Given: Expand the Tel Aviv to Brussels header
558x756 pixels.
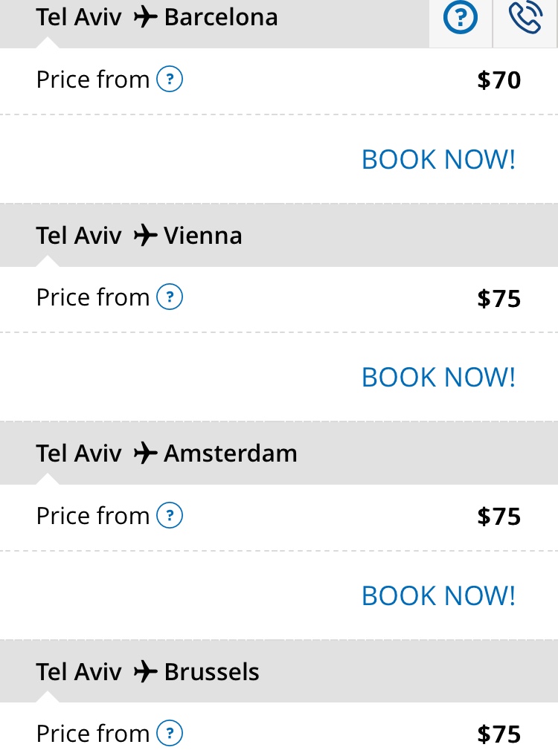Looking at the screenshot, I should coord(279,671).
